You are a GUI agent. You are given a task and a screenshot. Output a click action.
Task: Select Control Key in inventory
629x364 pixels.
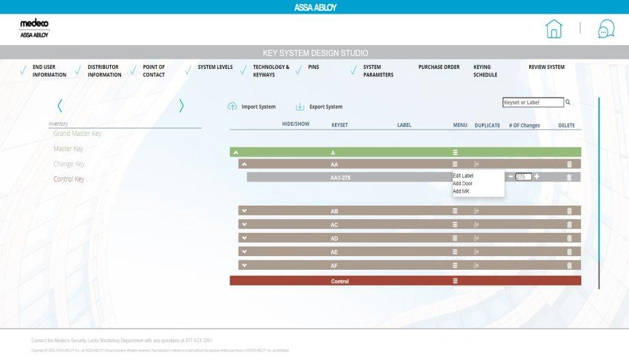[68, 179]
